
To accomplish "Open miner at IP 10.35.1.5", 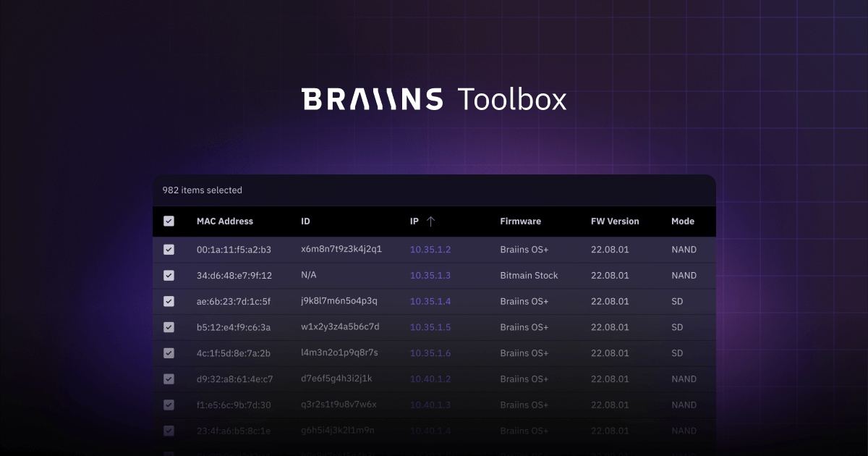I will 430,327.
